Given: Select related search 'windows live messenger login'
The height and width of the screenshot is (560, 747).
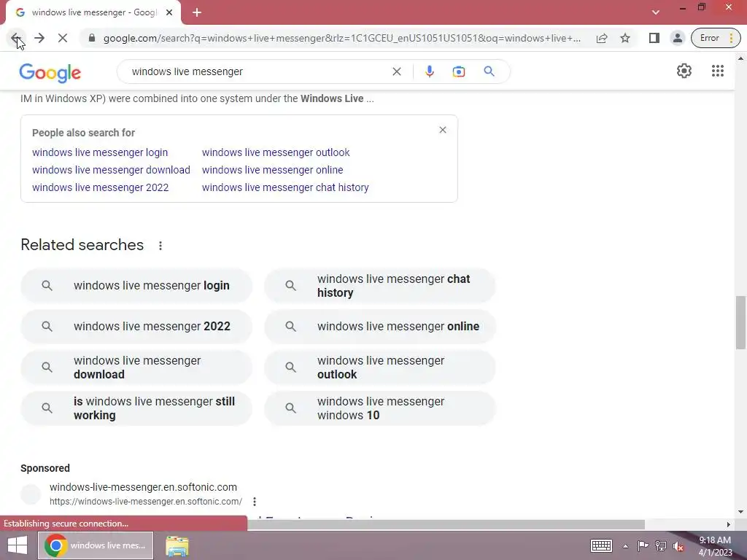Looking at the screenshot, I should coord(136,286).
